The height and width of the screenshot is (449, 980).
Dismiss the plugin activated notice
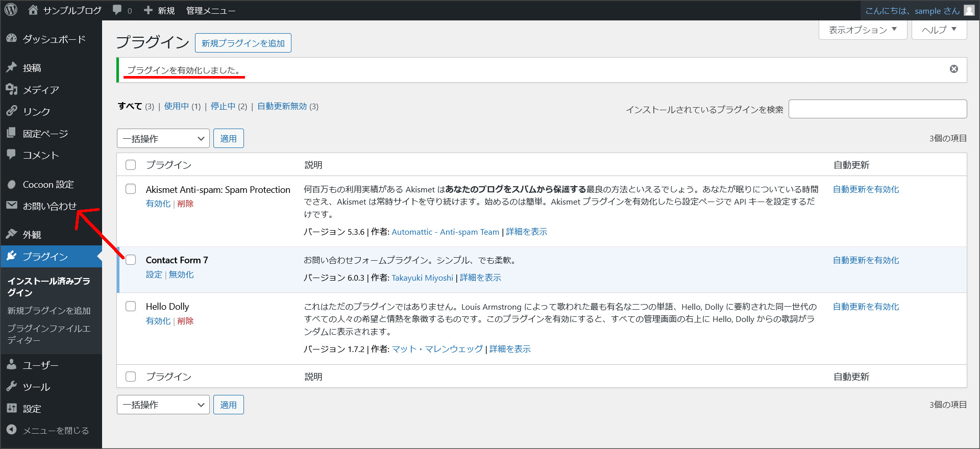tap(953, 69)
